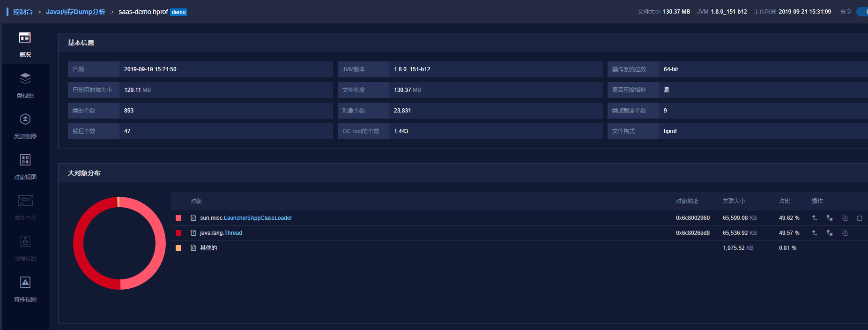Click used heap size 129.11 MB
Viewport: 868px width, 330px height.
click(x=137, y=90)
